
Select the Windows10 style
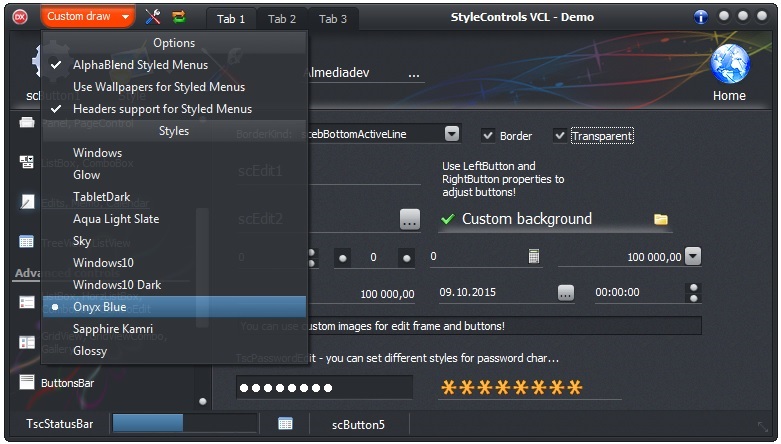pos(174,263)
